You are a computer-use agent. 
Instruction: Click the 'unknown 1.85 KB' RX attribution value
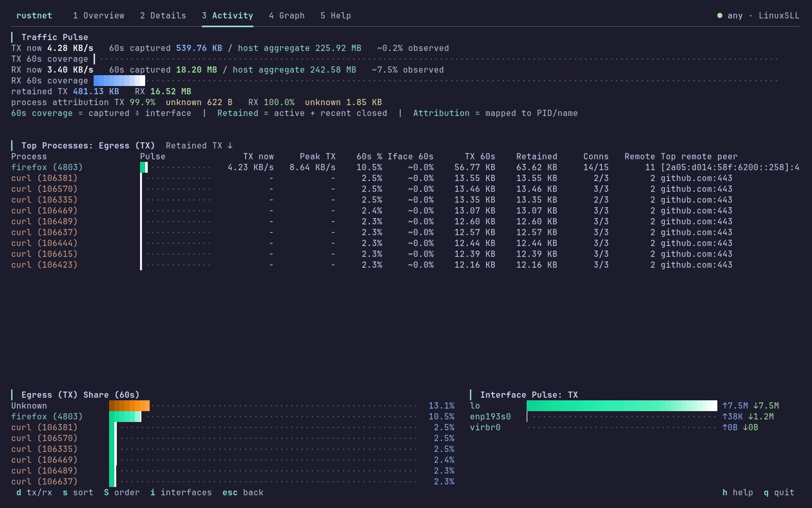coord(344,103)
